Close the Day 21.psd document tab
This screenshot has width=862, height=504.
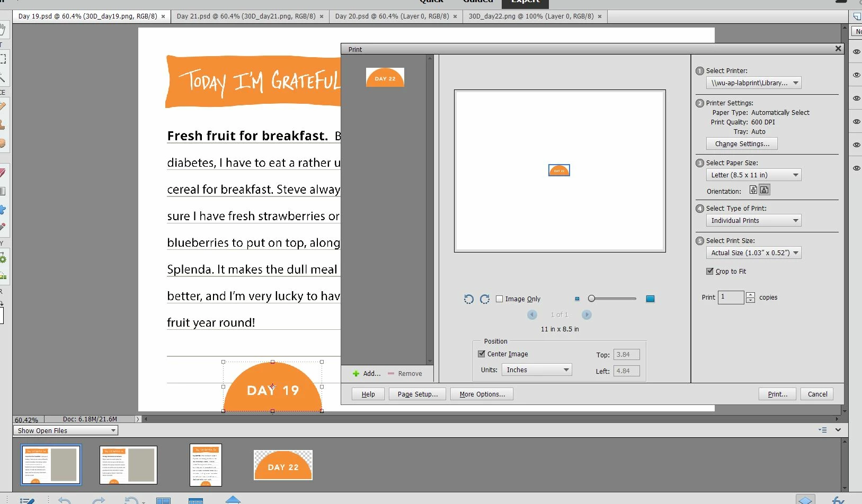tap(321, 16)
